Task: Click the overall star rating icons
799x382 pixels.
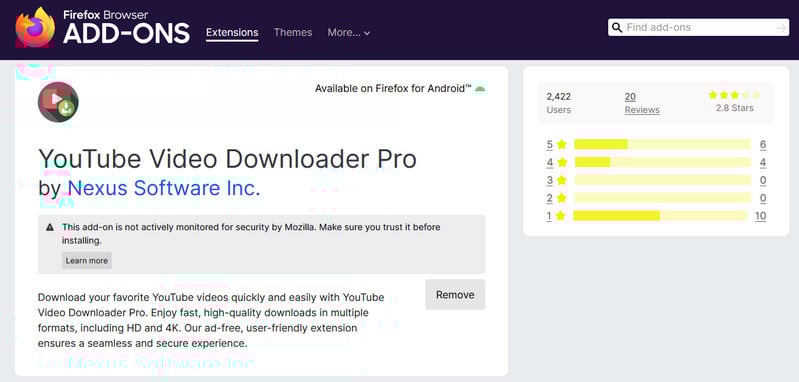Action: point(734,95)
